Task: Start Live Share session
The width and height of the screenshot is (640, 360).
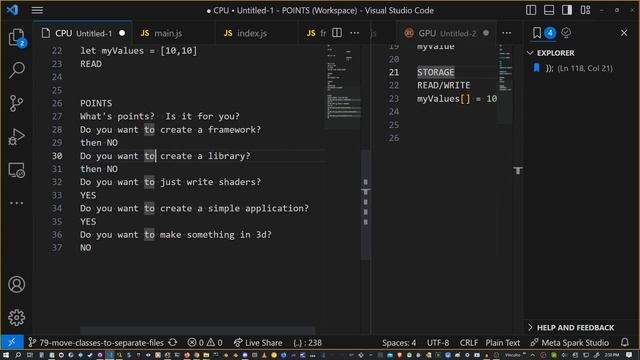Action: (258, 342)
